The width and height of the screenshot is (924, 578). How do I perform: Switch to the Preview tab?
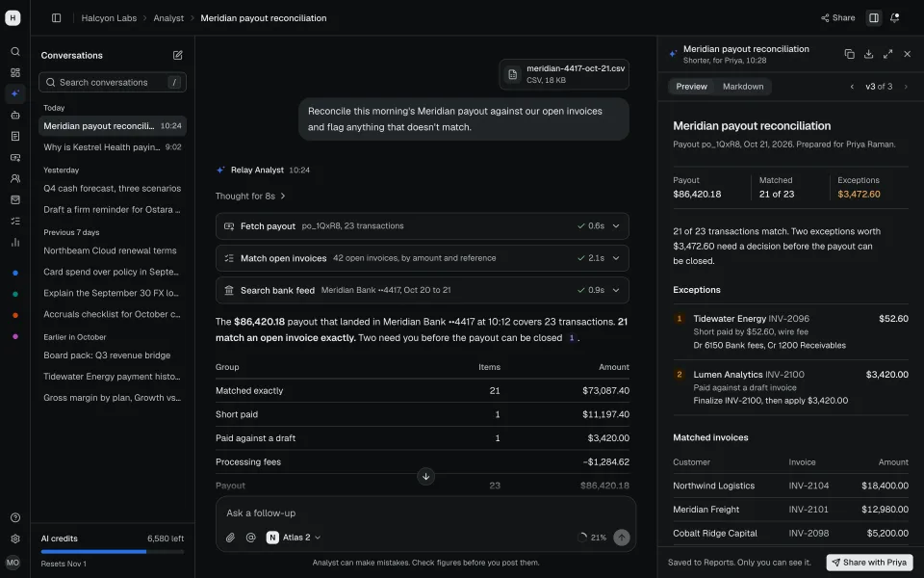pyautogui.click(x=691, y=87)
